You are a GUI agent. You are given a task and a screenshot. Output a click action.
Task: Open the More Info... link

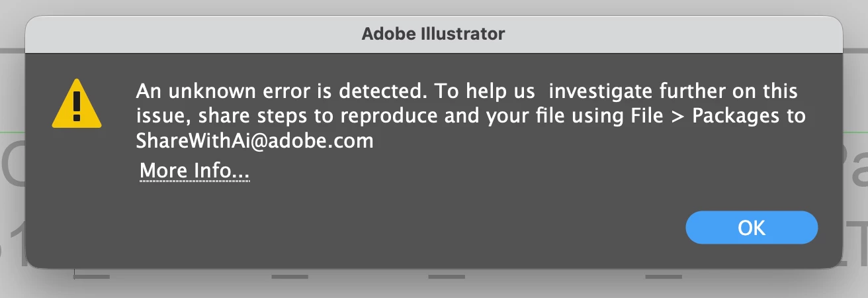(x=195, y=172)
